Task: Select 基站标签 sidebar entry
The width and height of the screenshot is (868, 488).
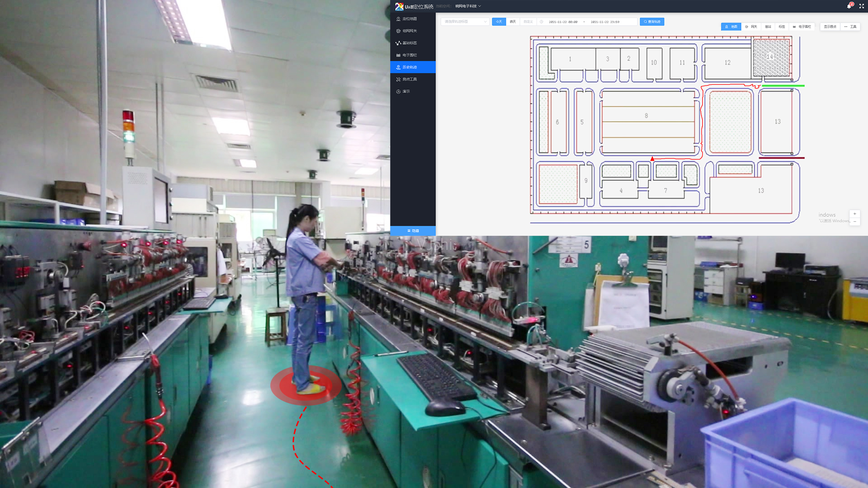Action: tap(410, 43)
